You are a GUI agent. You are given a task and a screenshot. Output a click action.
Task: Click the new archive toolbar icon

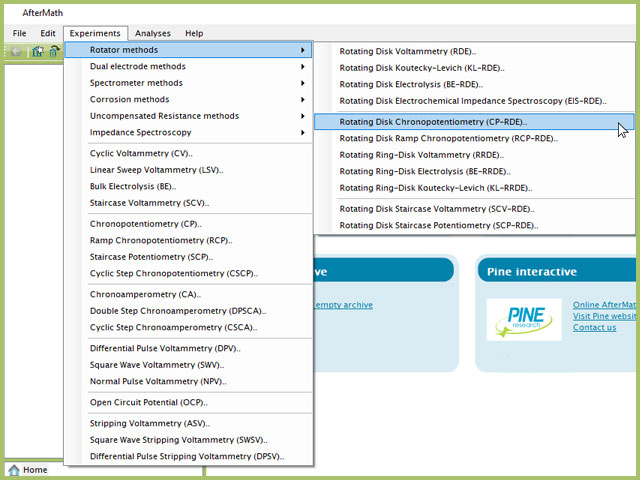(x=38, y=51)
